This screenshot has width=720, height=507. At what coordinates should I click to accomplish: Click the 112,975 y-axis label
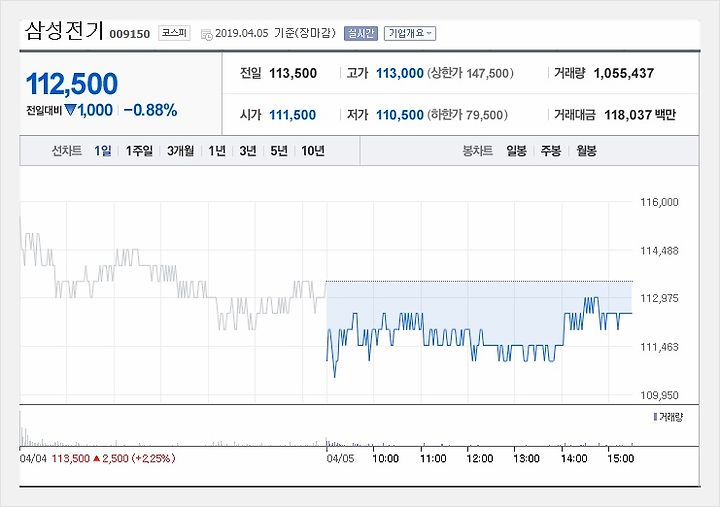tap(659, 299)
